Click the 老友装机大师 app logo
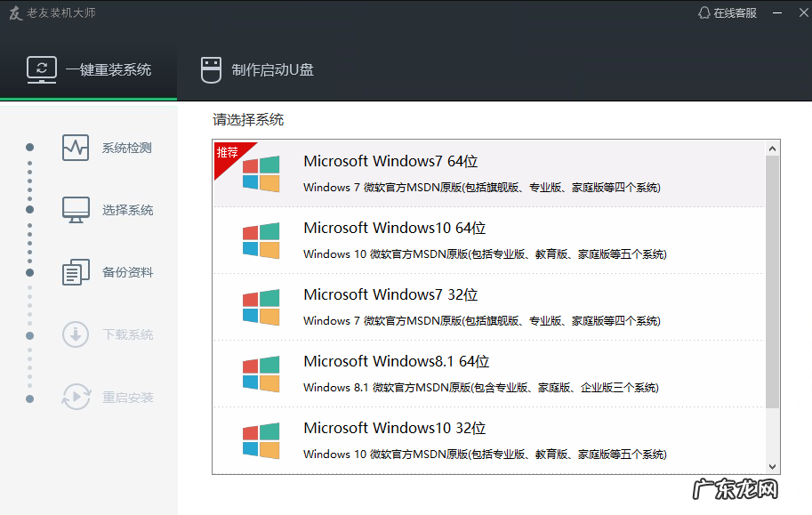 (14, 12)
